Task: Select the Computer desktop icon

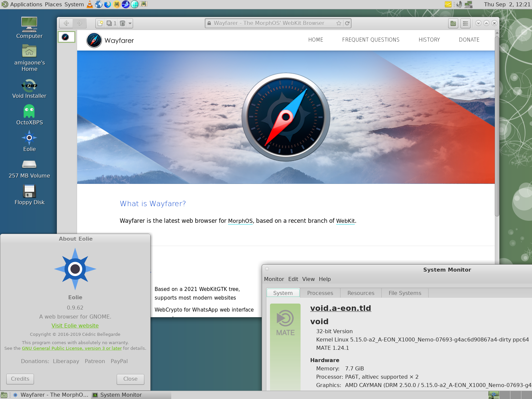Action: [x=29, y=28]
